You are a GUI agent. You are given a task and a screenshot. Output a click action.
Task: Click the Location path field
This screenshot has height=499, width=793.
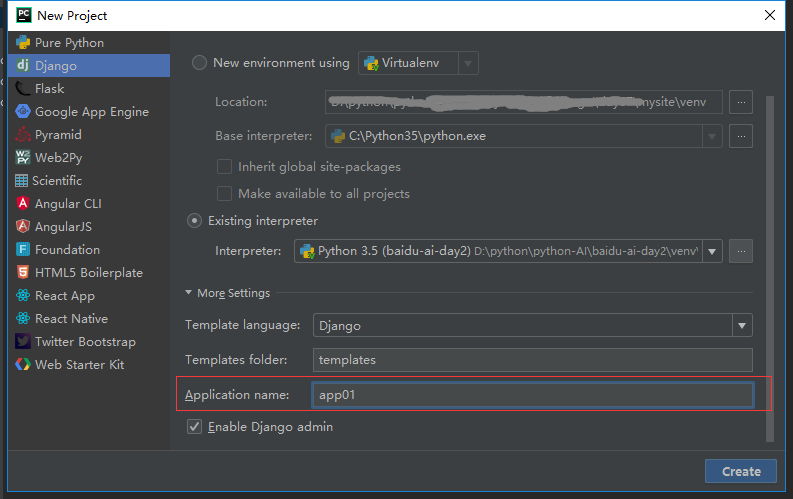coord(523,102)
